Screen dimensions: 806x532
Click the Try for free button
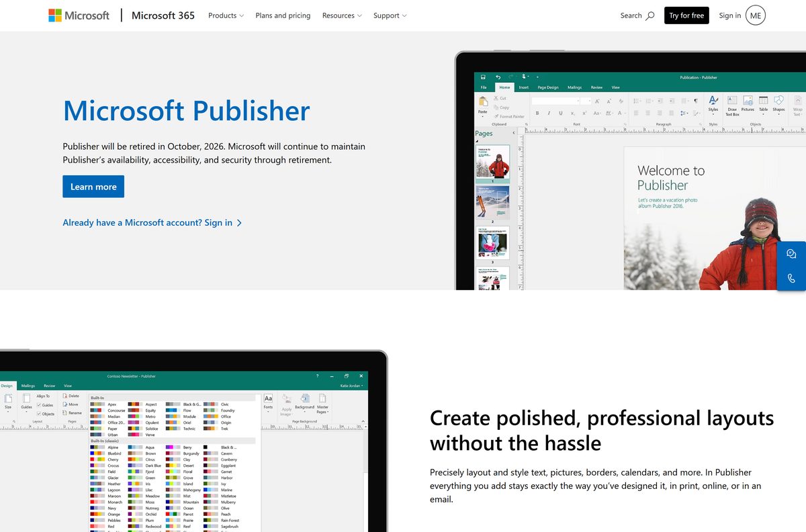[x=686, y=15]
